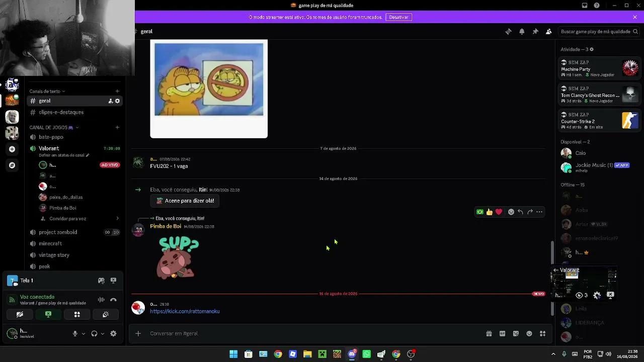
Task: Set a channel status for Valorant
Action: point(64,155)
